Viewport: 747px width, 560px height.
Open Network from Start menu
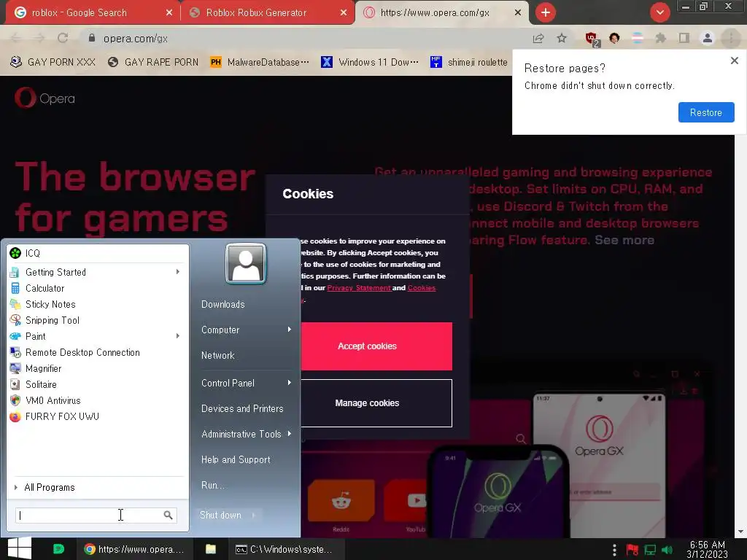(x=217, y=355)
